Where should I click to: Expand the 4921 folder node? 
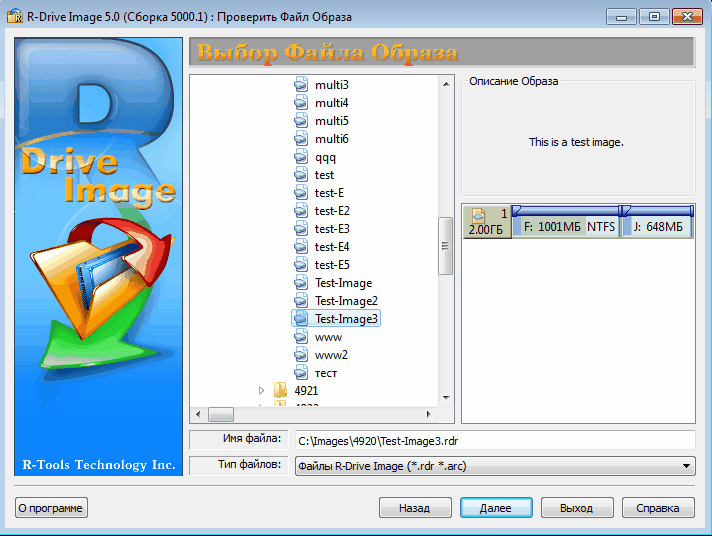pyautogui.click(x=261, y=390)
